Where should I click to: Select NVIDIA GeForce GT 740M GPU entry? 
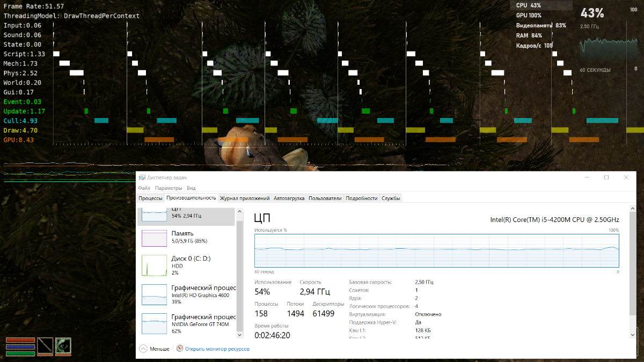[187, 324]
